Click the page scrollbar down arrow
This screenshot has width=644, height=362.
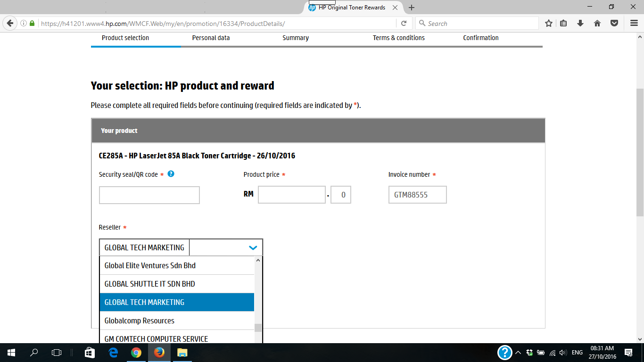pyautogui.click(x=640, y=339)
